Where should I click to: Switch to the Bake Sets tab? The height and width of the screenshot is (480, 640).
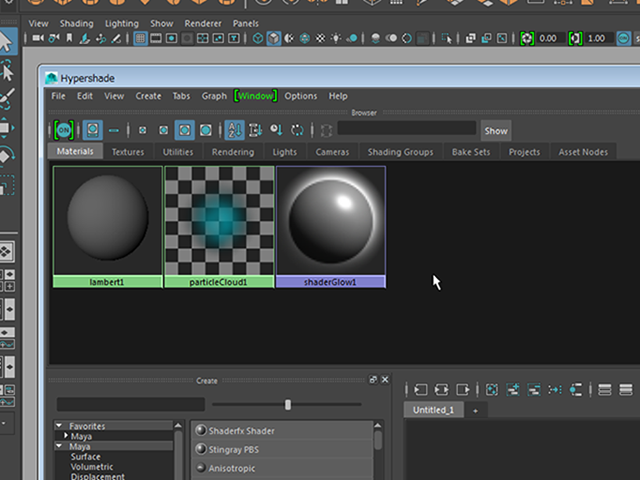coord(471,152)
